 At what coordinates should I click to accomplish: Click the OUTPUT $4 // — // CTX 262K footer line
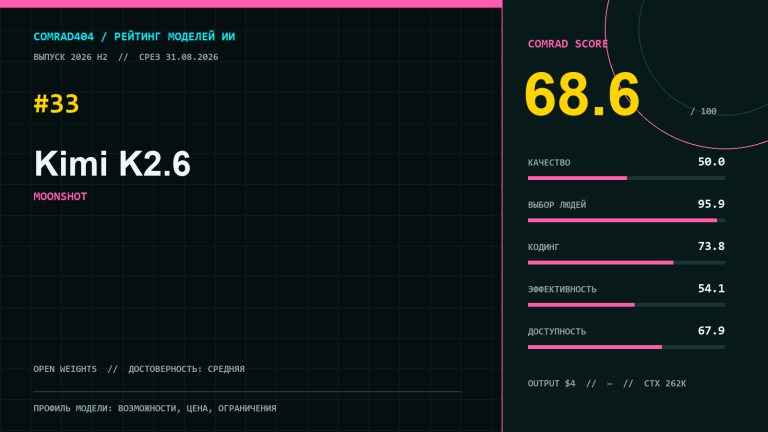coord(607,384)
